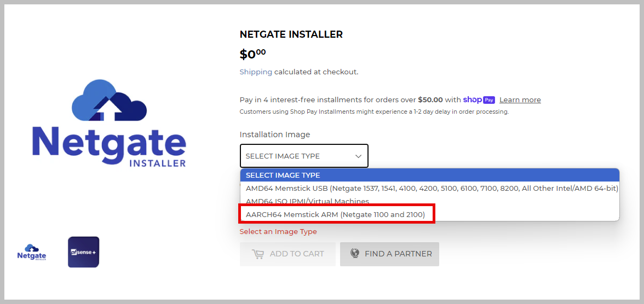This screenshot has width=644, height=304.
Task: Select AMD64 Memstick USB option
Action: pos(432,188)
